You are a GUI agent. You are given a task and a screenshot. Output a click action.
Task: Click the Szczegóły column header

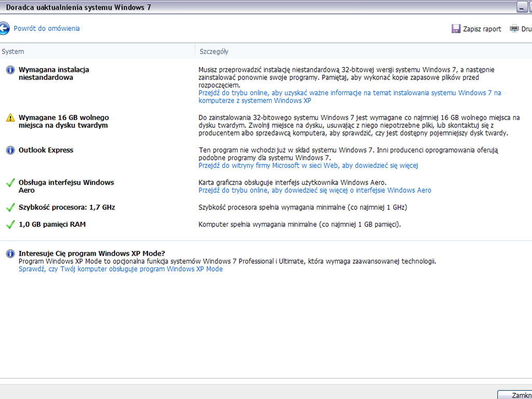(x=214, y=51)
